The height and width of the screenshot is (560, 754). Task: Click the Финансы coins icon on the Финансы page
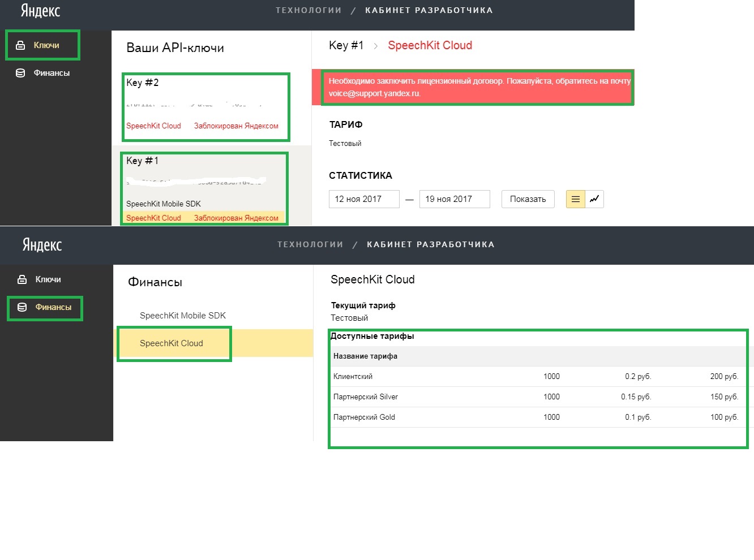(x=22, y=307)
